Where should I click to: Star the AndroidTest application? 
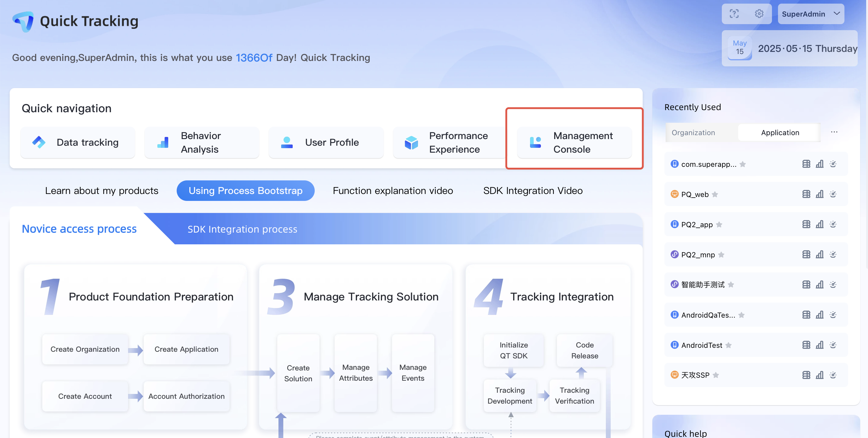(728, 345)
